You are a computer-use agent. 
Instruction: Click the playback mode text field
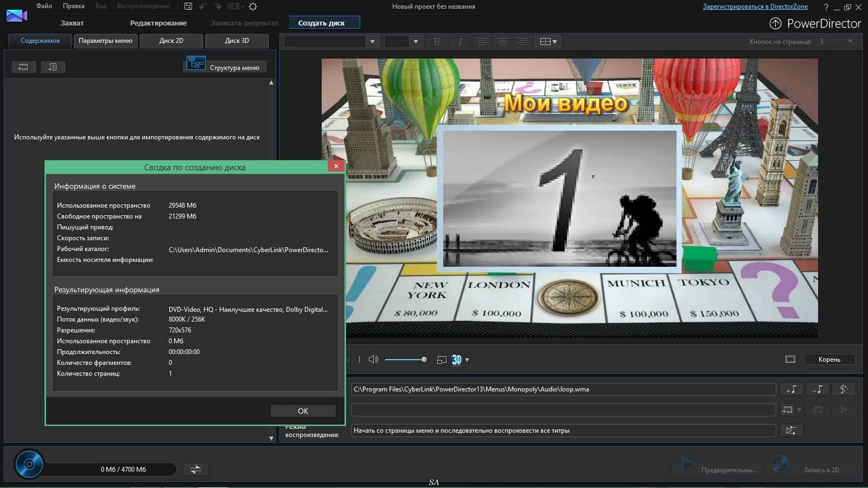pos(563,430)
